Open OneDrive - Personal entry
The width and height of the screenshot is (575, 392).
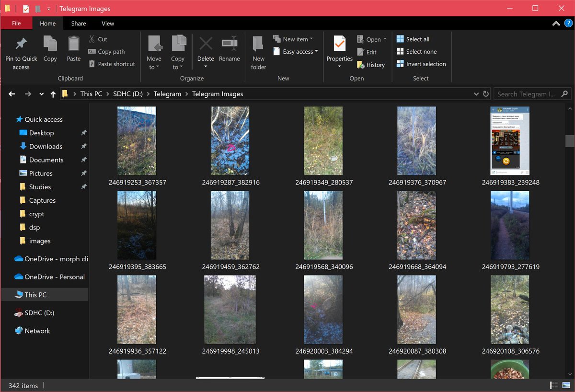click(49, 277)
